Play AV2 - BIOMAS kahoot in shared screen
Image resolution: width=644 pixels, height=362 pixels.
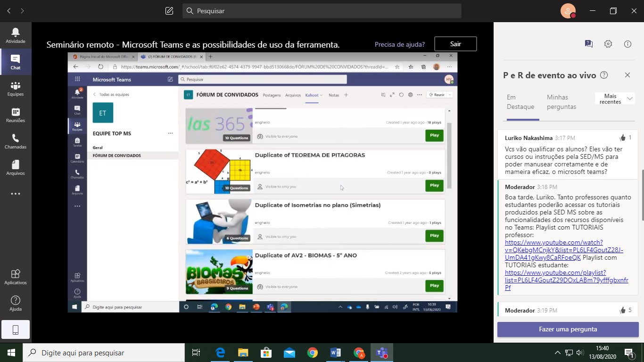pos(434,285)
